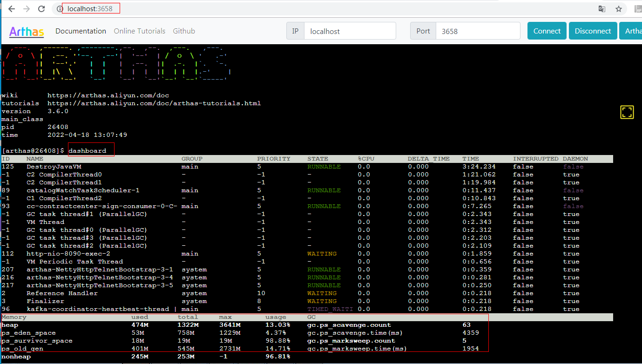Click the GROUP column header
This screenshot has width=642, height=364.
pyautogui.click(x=192, y=159)
